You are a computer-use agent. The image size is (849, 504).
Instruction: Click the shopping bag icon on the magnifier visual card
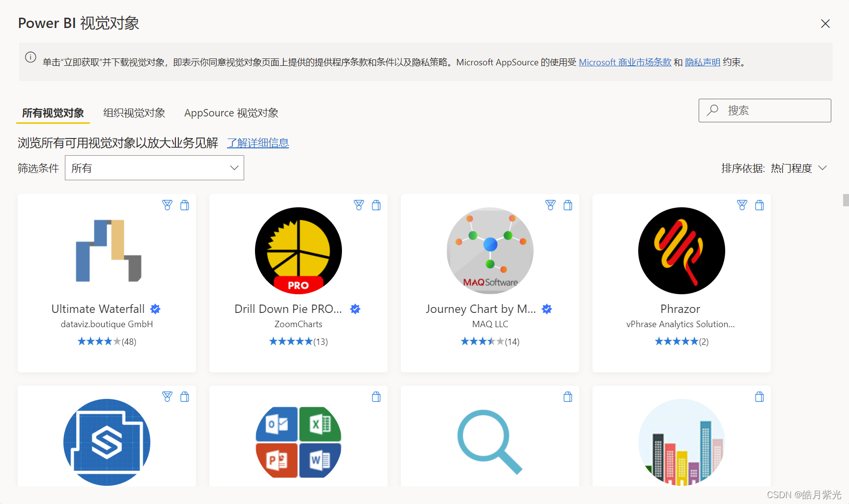click(x=567, y=396)
